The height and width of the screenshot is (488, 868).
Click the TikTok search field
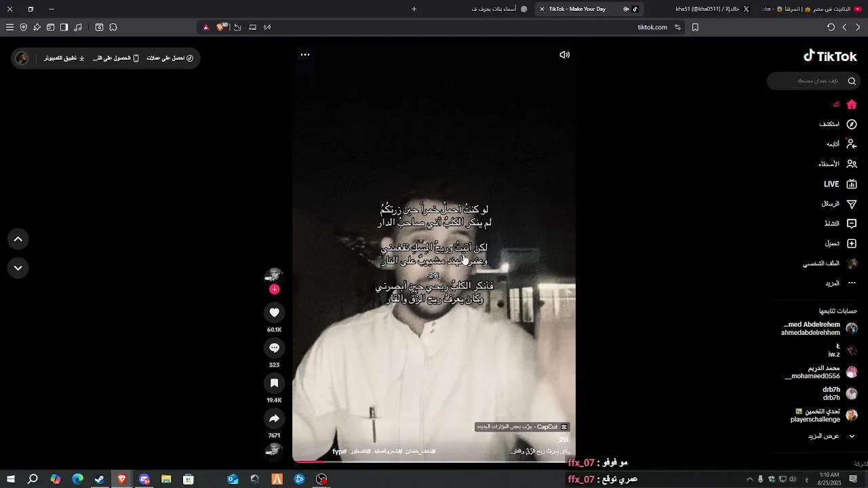pyautogui.click(x=814, y=81)
